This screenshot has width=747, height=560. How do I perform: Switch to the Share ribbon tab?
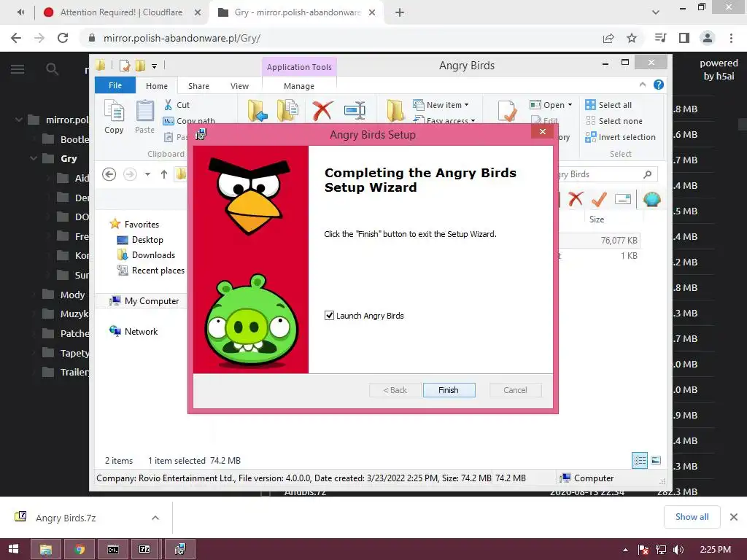coord(198,86)
